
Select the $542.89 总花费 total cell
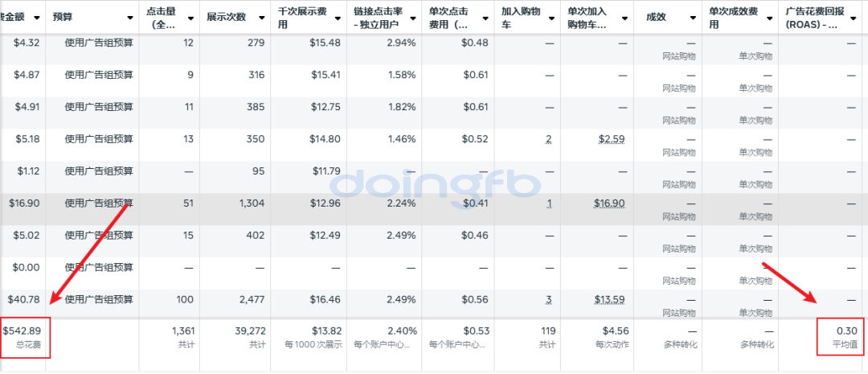coord(25,338)
